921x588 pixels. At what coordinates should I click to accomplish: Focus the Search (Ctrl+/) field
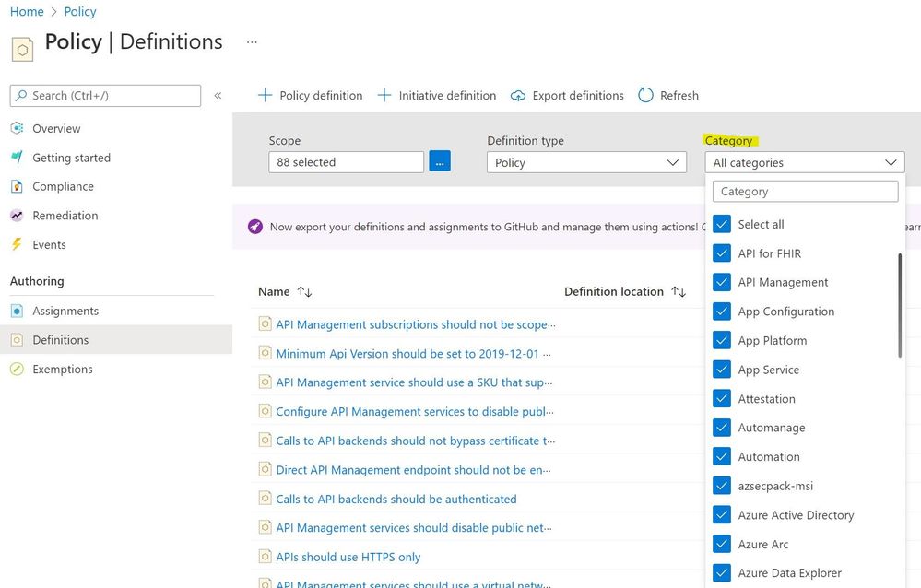click(105, 95)
